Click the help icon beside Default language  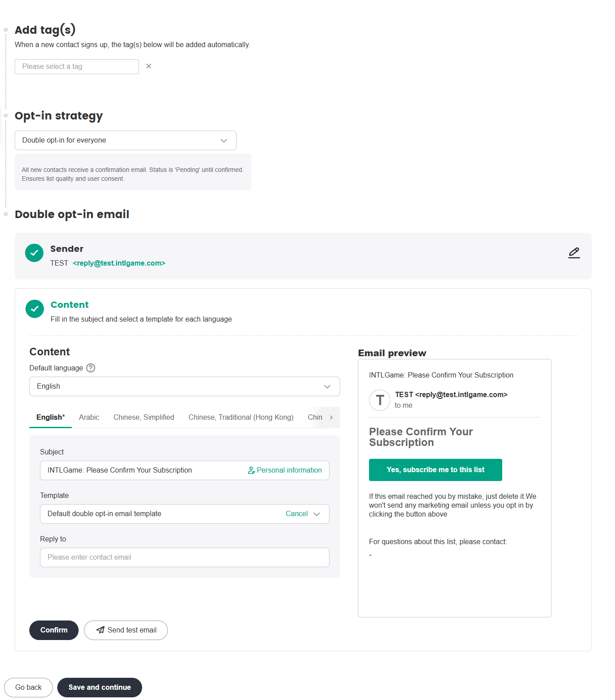[x=91, y=368]
